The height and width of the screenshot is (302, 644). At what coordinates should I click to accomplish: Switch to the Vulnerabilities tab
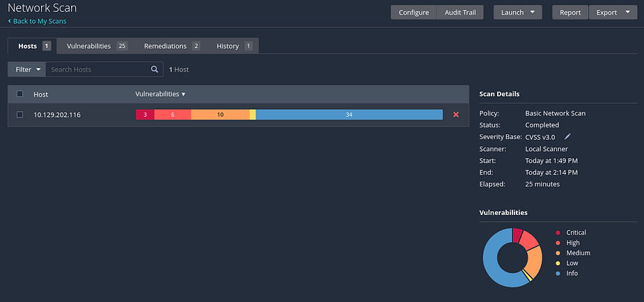(96, 46)
